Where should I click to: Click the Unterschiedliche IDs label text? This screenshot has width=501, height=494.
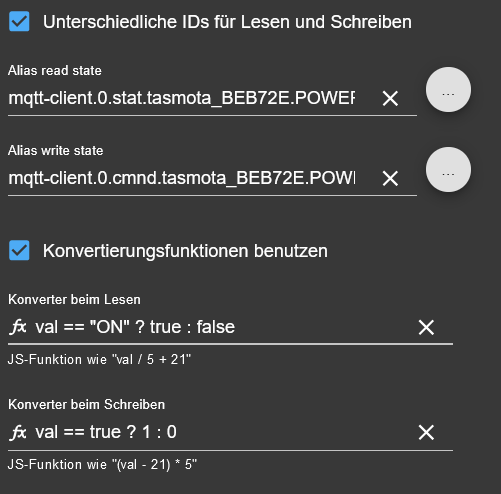click(x=227, y=22)
